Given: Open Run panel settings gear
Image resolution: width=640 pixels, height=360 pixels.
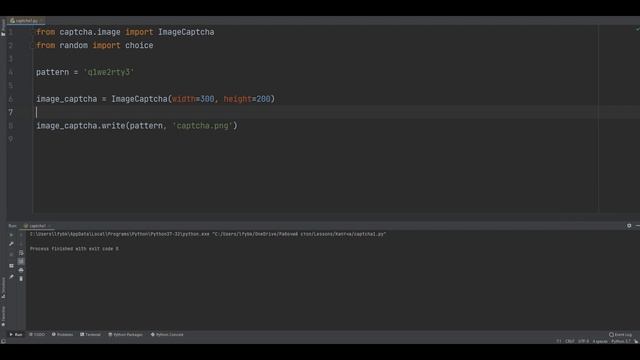Looking at the screenshot, I should [x=629, y=226].
